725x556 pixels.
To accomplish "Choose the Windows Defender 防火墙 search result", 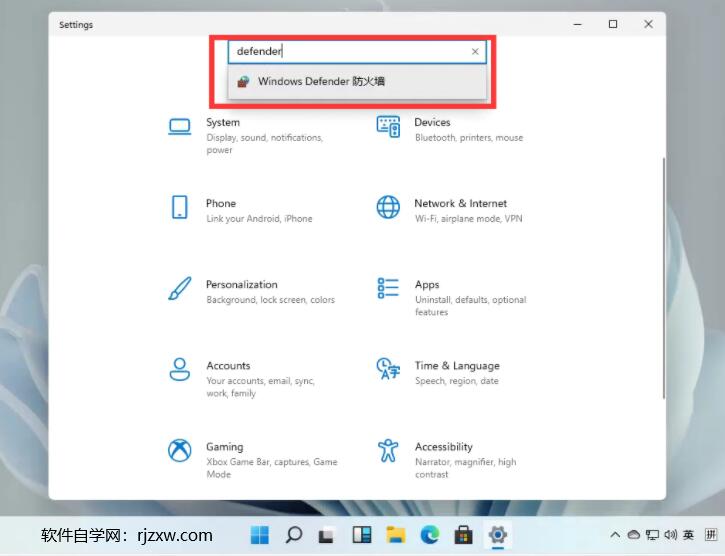I will [x=357, y=81].
